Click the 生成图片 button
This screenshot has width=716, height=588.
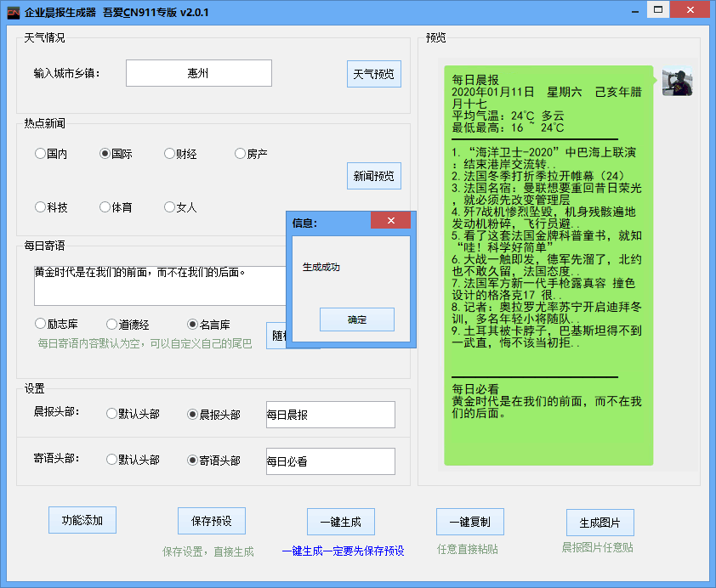(x=600, y=523)
